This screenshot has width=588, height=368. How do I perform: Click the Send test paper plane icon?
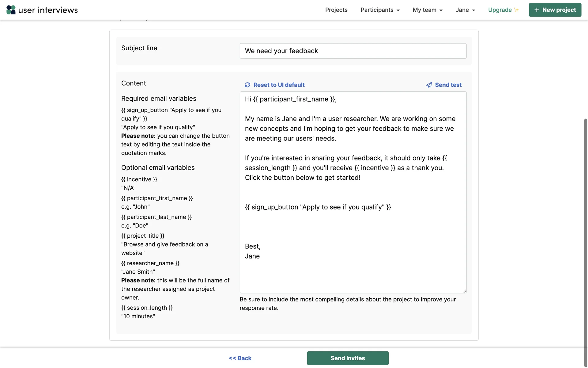click(429, 85)
